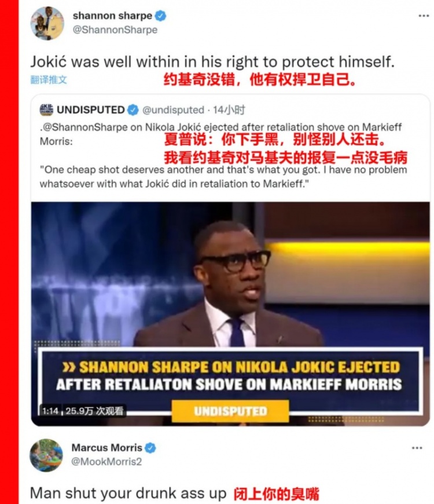434x504 pixels.
Task: Click the yellow UNDISPUTED banner in the video
Action: click(230, 411)
